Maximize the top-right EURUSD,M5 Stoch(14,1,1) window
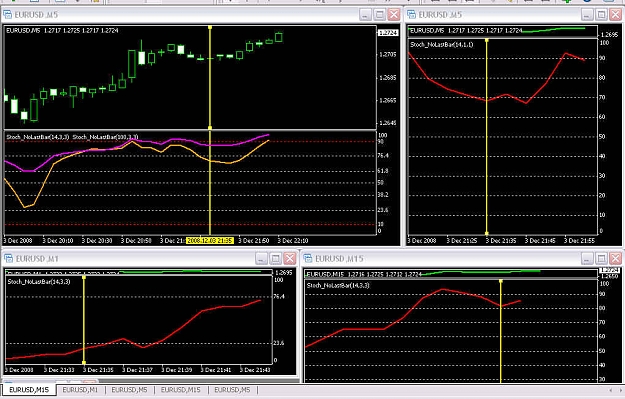Screen dimensions: 625x399 click(601, 15)
